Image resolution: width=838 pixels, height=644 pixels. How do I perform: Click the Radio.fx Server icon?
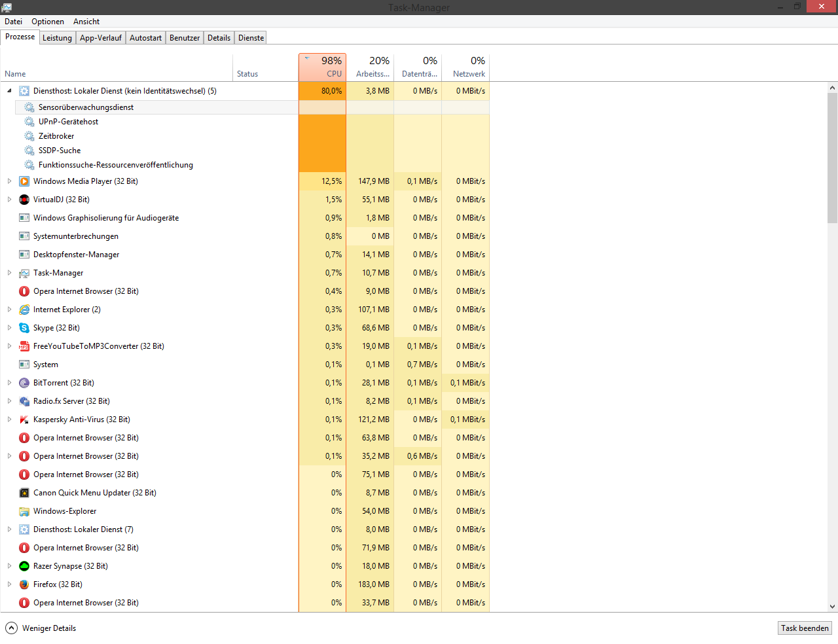(x=24, y=401)
